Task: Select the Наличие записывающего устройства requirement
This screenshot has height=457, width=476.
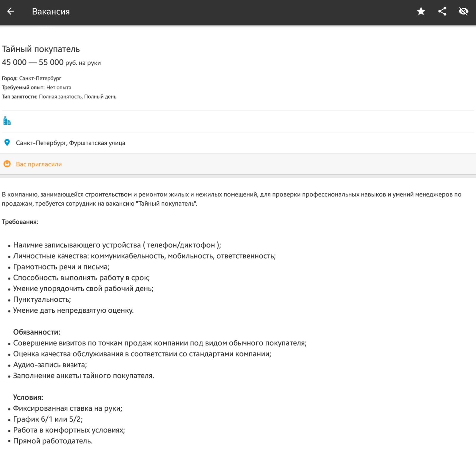Action: (x=117, y=245)
